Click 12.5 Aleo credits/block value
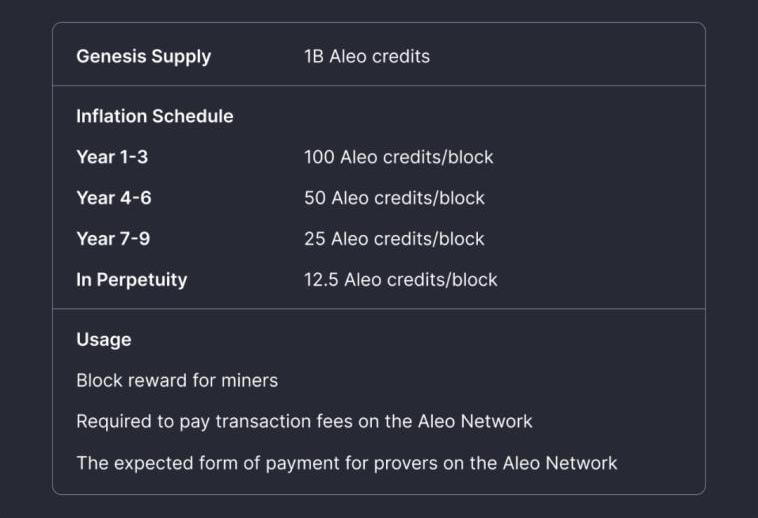Screen dimensions: 758x518 401,280
